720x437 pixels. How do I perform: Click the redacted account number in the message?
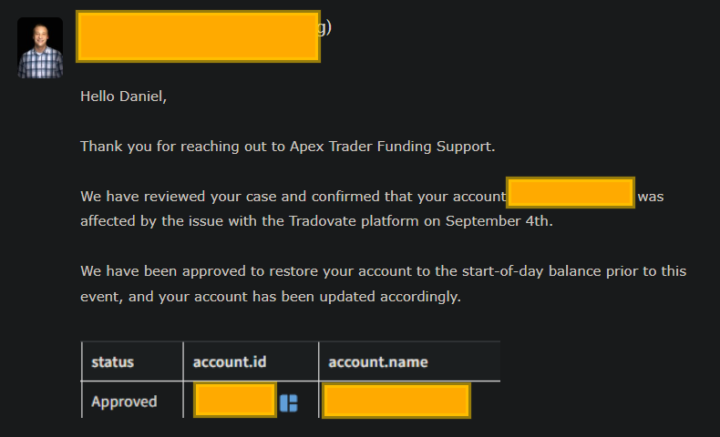click(x=571, y=193)
